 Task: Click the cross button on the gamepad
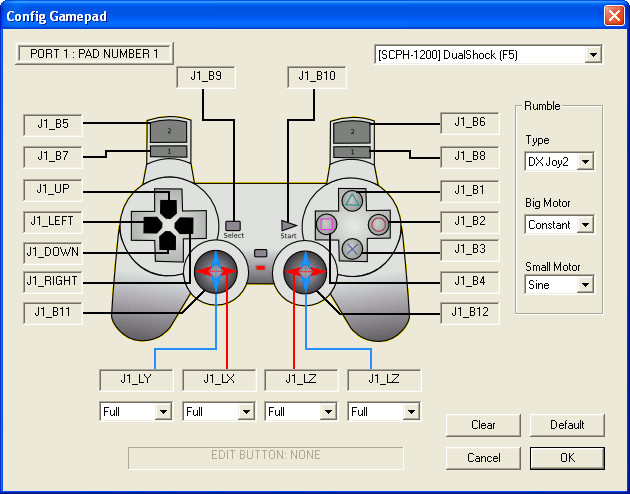[x=352, y=249]
